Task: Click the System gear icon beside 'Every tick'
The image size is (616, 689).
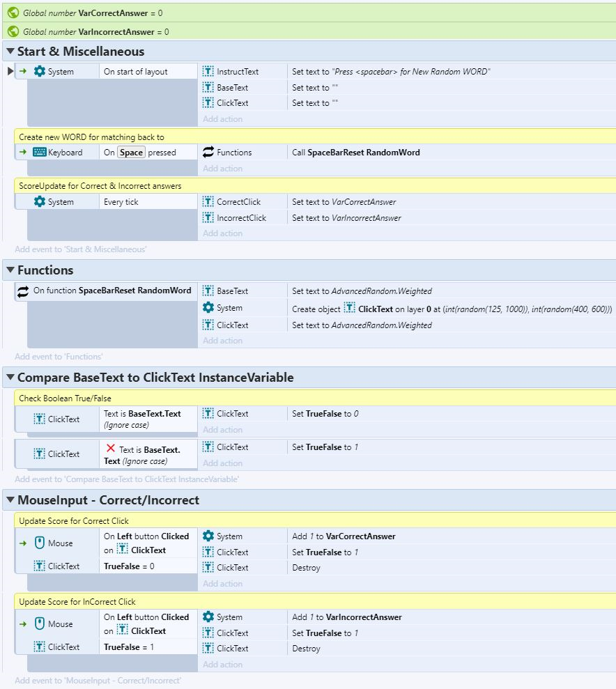Action: coord(40,202)
